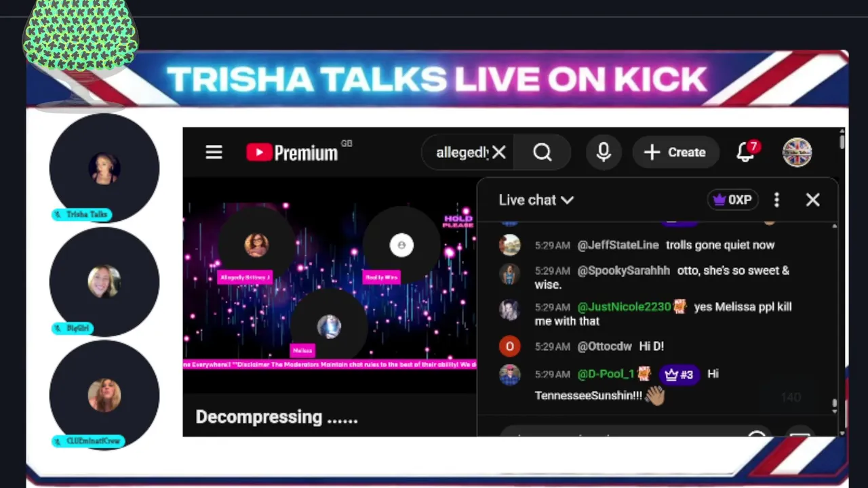
Task: Clear the search box with X
Action: click(x=499, y=152)
